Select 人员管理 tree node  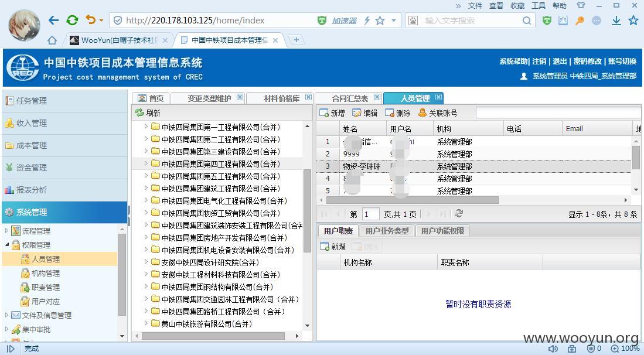pyautogui.click(x=46, y=259)
